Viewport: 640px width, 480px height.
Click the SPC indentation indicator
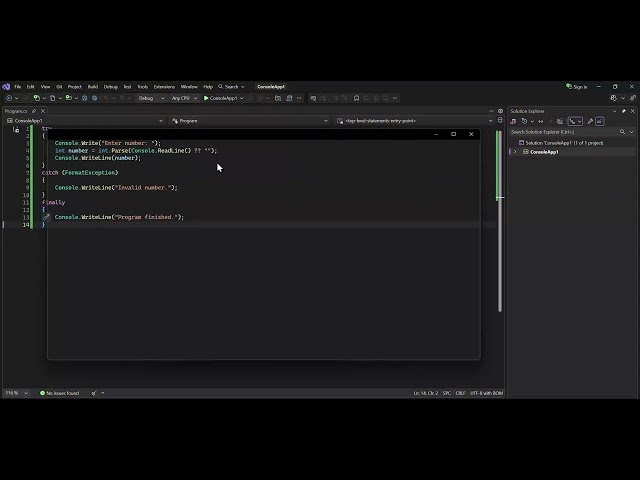(x=447, y=393)
